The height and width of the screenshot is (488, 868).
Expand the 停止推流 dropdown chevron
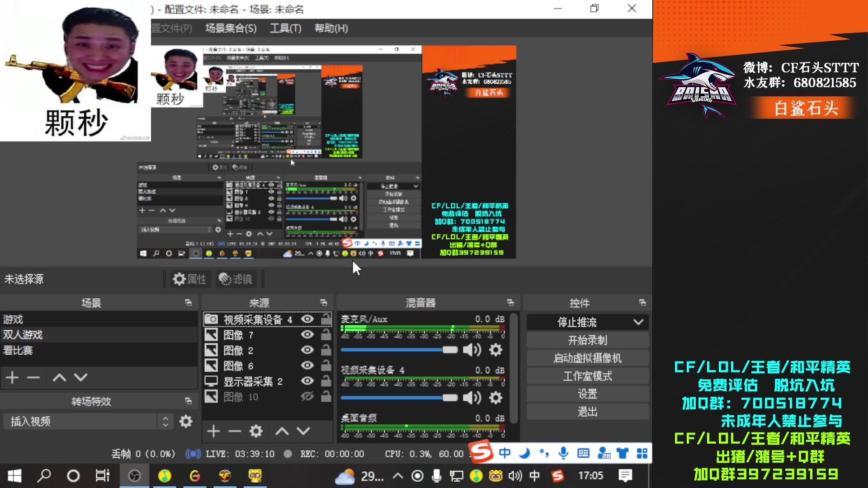pyautogui.click(x=639, y=322)
